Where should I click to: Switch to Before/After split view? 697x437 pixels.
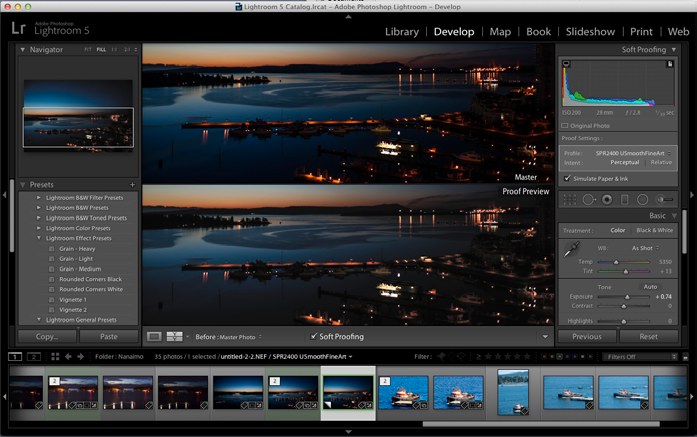pos(174,337)
